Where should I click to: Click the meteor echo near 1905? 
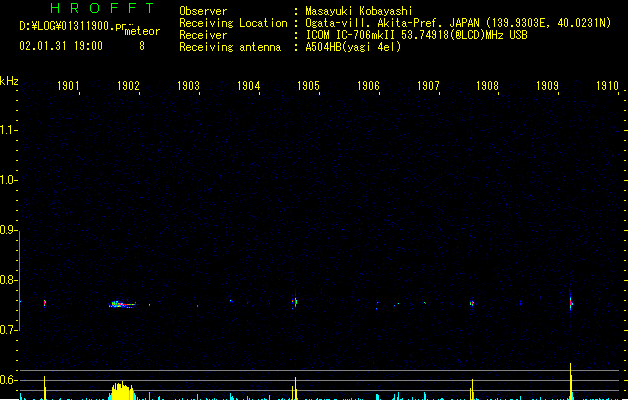(x=295, y=301)
